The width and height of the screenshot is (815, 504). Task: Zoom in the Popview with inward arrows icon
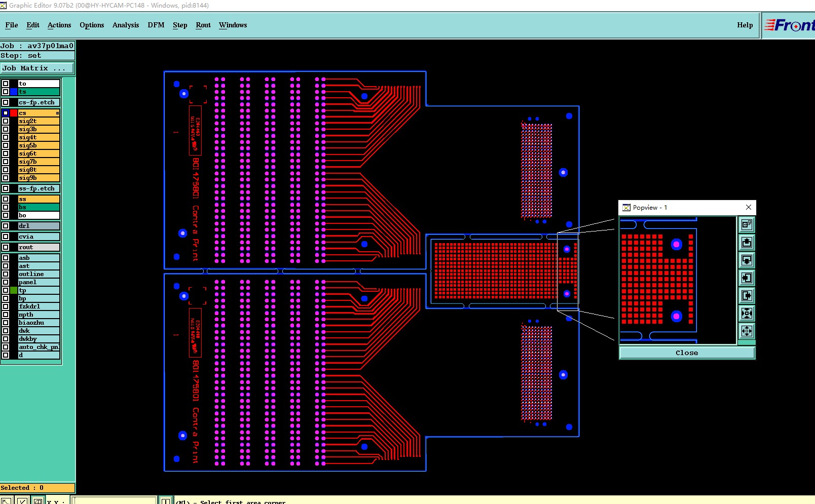tap(747, 313)
